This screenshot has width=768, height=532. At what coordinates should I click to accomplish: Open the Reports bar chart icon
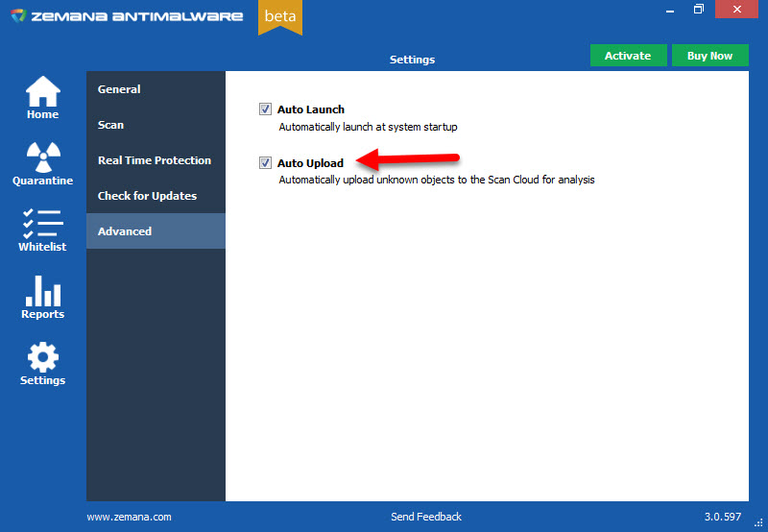click(x=43, y=291)
